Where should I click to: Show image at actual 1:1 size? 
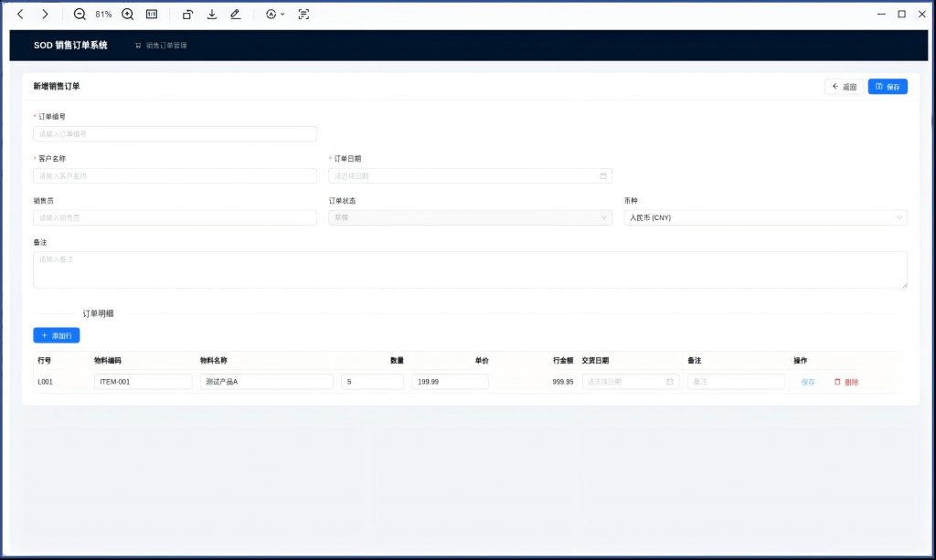coord(152,15)
